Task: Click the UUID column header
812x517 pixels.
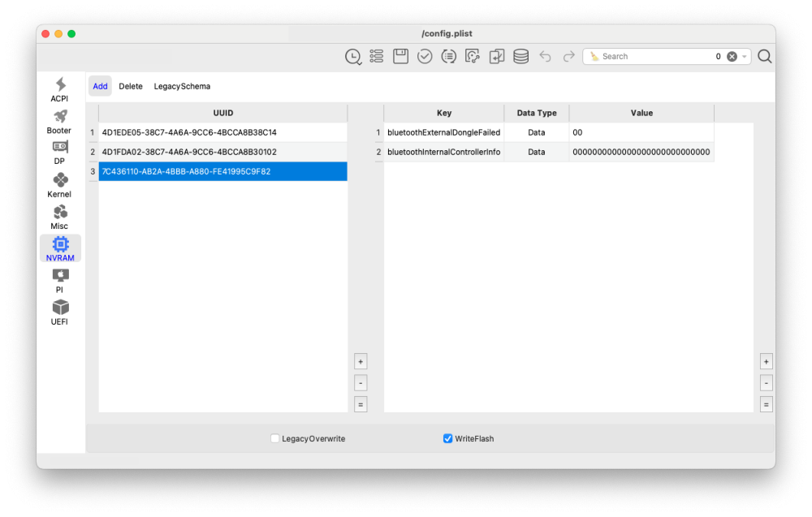Action: (223, 113)
